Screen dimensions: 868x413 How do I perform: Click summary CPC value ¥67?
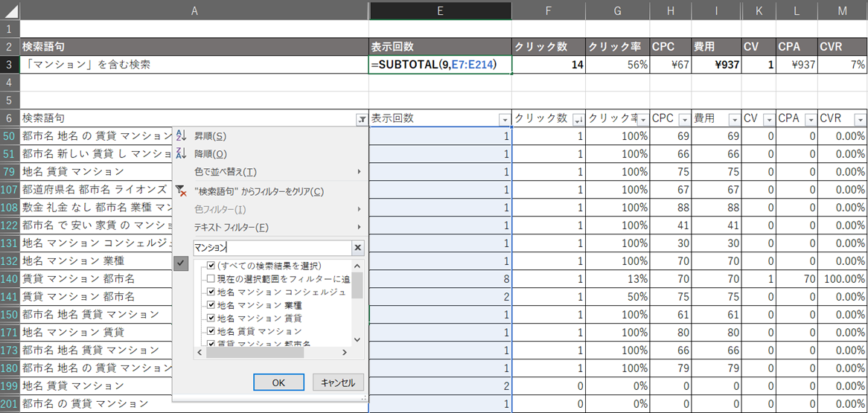tap(671, 65)
